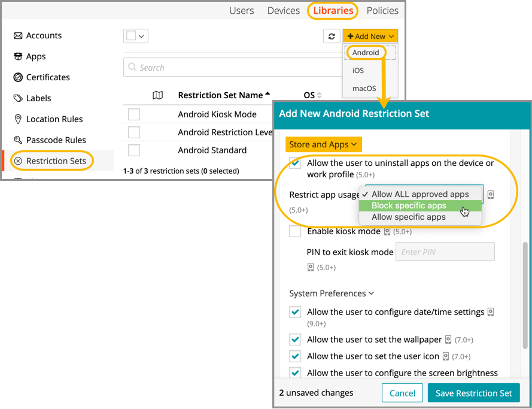This screenshot has height=409, width=532.
Task: Choose Block specific apps option
Action: click(409, 205)
